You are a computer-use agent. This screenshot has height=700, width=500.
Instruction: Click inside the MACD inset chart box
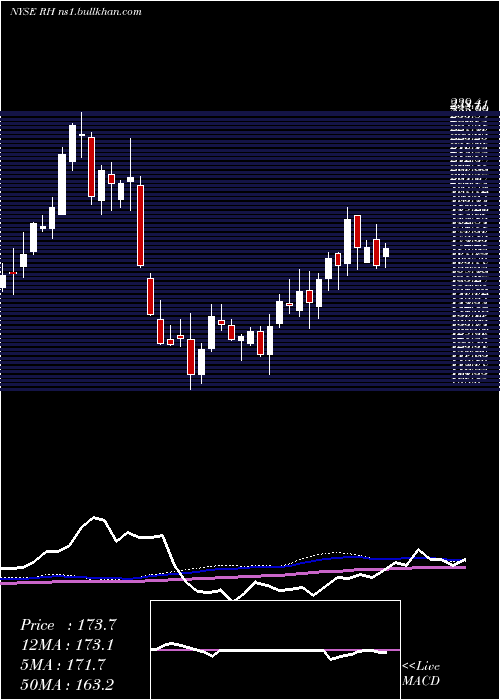(x=275, y=650)
